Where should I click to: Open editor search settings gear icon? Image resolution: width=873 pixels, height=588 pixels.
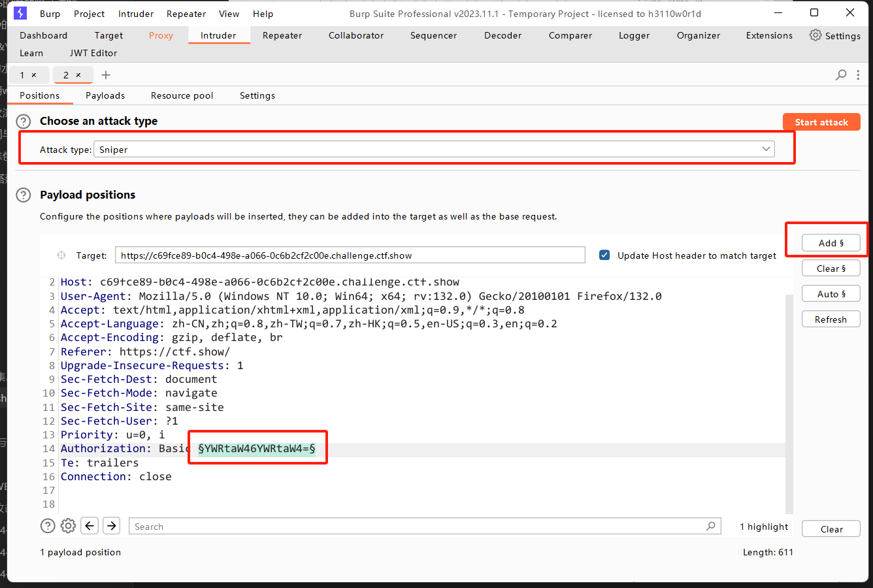click(69, 526)
